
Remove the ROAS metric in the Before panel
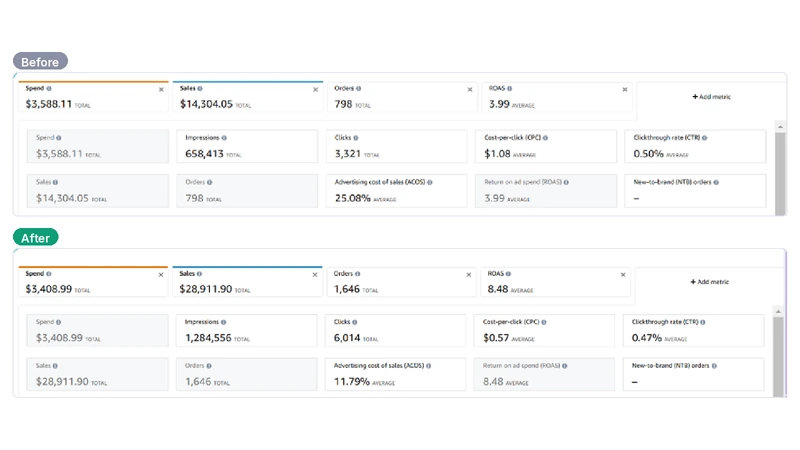pos(624,90)
